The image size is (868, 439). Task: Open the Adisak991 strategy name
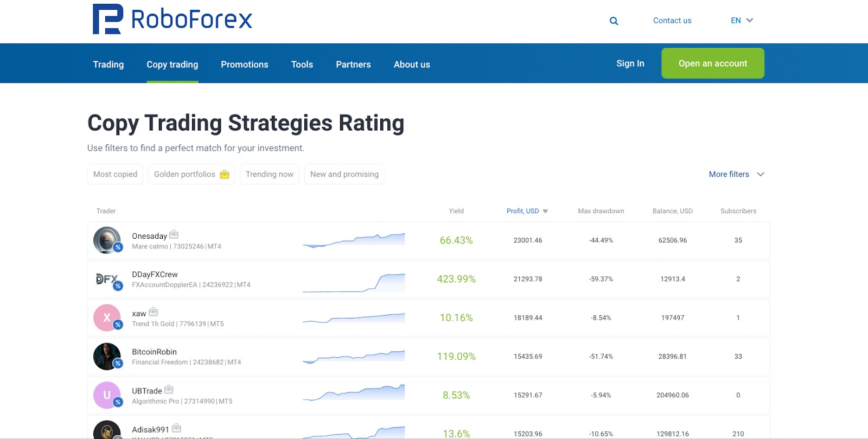pos(150,430)
